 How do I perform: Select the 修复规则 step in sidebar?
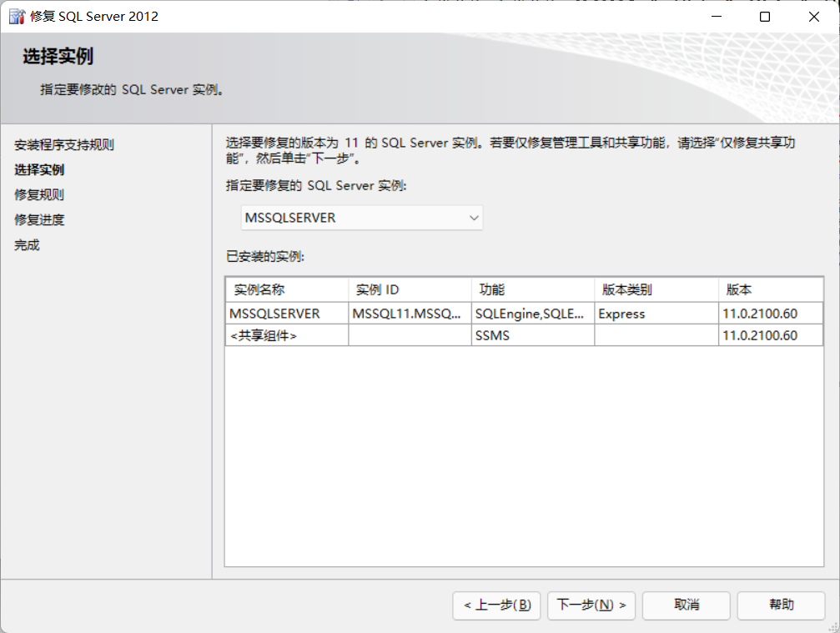coord(39,195)
